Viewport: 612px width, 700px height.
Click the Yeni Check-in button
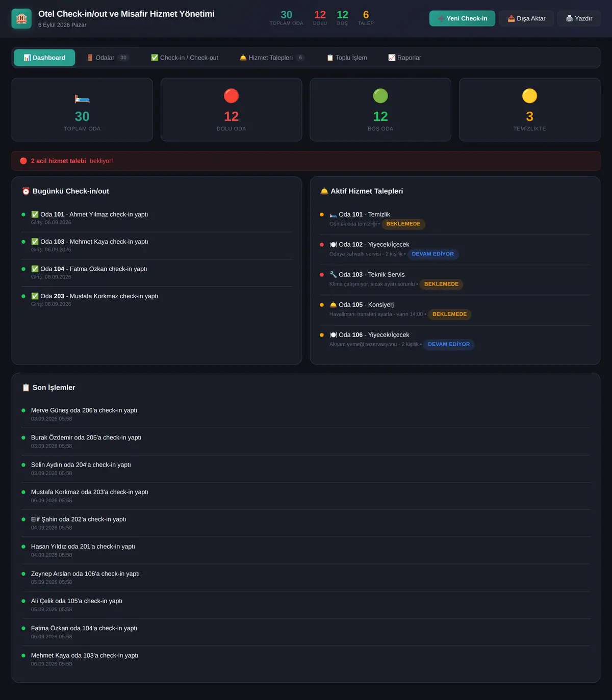click(462, 18)
